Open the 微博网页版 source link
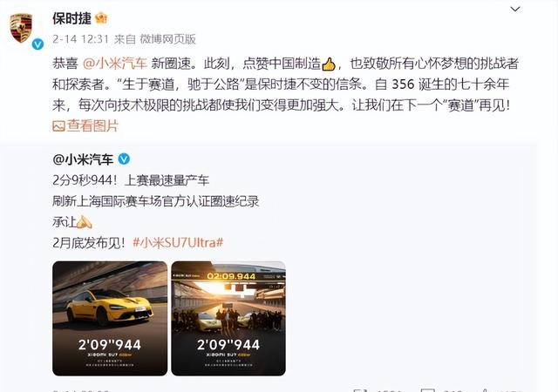558x392 pixels. click(x=167, y=39)
